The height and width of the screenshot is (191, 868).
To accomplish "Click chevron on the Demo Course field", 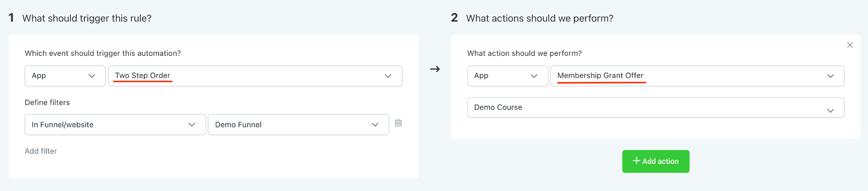I will click(x=831, y=111).
